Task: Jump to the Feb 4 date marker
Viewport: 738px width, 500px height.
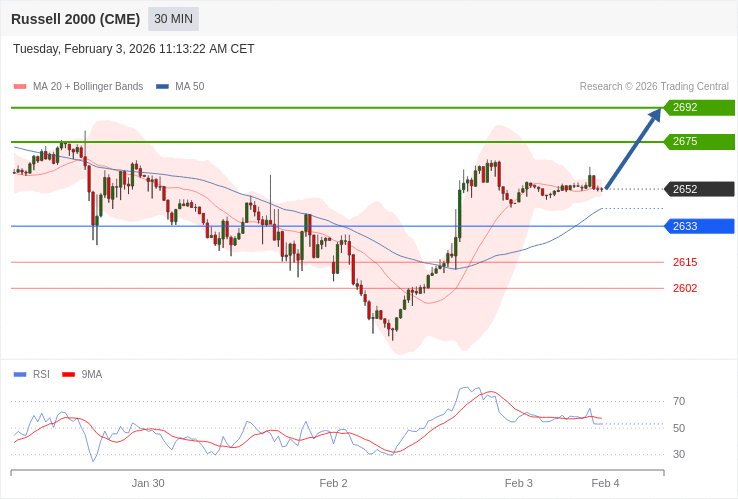Action: [605, 483]
